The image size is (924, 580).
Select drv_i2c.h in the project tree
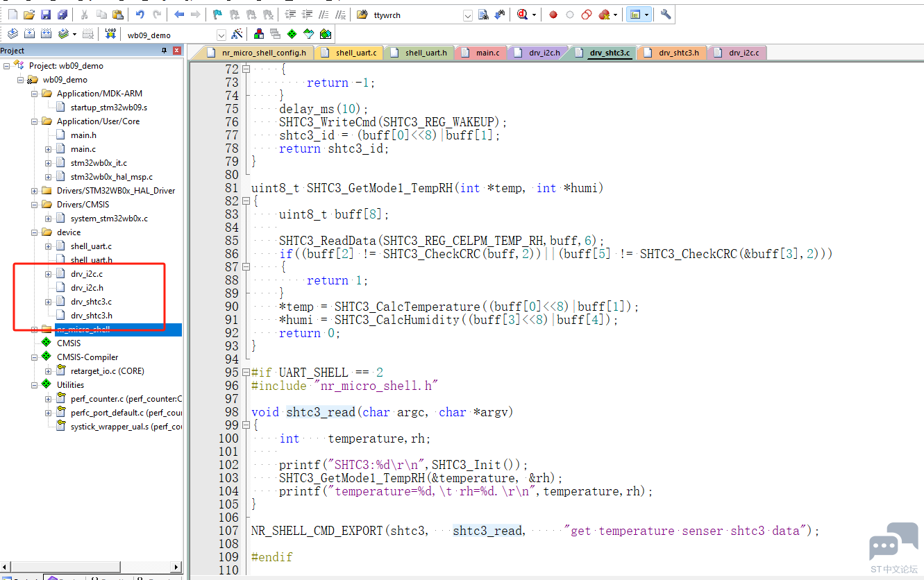tap(87, 288)
